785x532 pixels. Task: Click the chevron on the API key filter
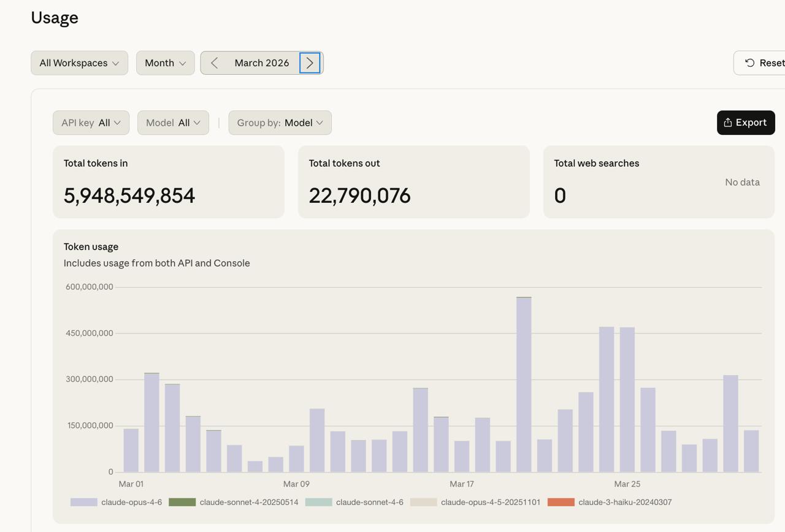[x=119, y=123]
